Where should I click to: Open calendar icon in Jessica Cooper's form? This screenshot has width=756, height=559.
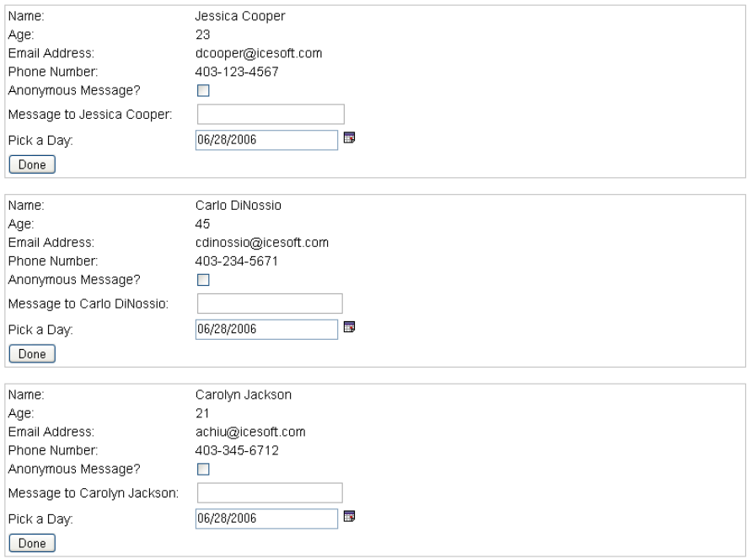click(346, 138)
